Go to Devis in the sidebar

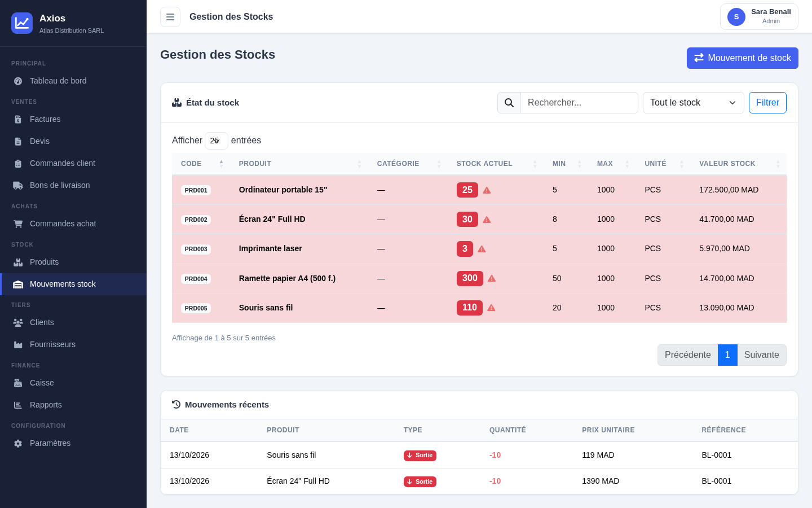pyautogui.click(x=73, y=141)
